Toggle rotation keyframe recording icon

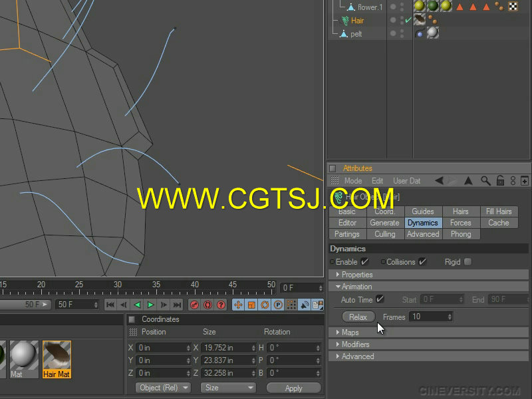(x=265, y=305)
